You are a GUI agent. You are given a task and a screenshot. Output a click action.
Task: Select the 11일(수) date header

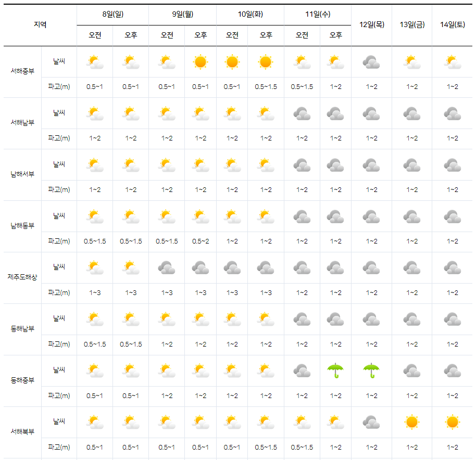point(318,14)
